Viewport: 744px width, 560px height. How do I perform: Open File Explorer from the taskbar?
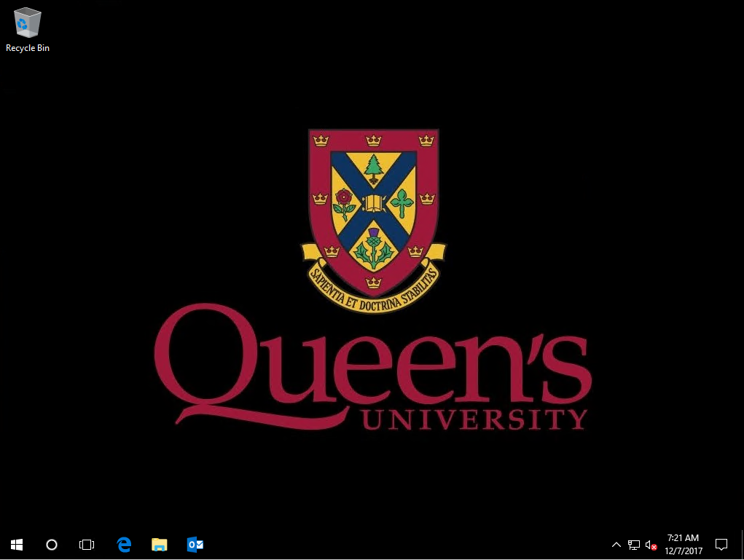(159, 544)
